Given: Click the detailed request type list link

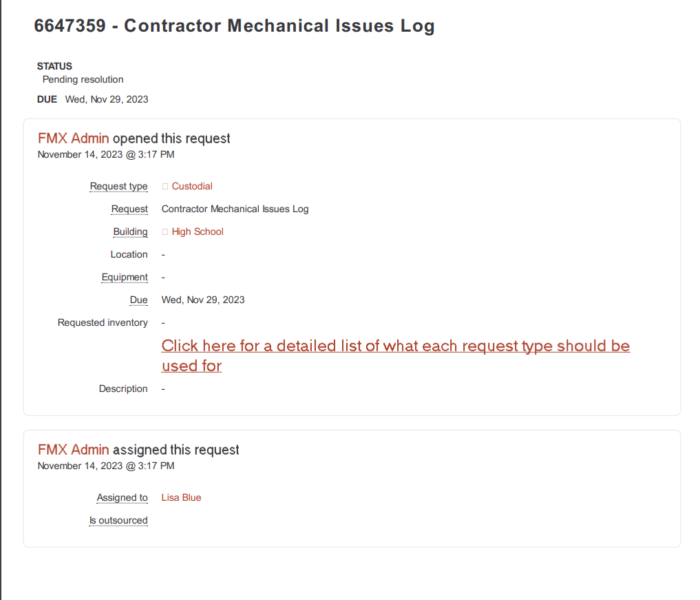Looking at the screenshot, I should tap(396, 355).
